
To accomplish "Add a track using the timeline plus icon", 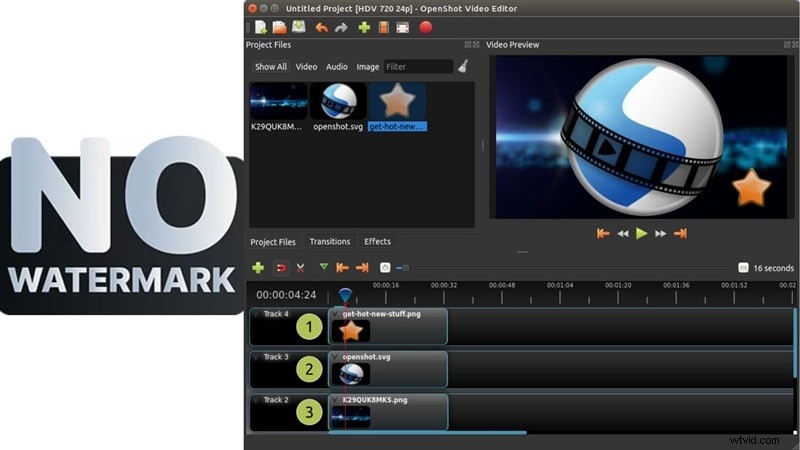I will click(258, 268).
